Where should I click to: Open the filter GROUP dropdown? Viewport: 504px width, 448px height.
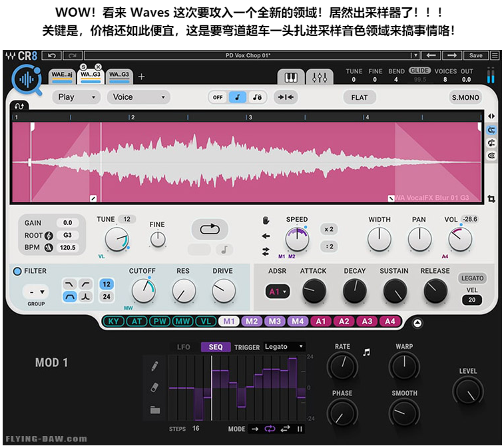click(36, 292)
